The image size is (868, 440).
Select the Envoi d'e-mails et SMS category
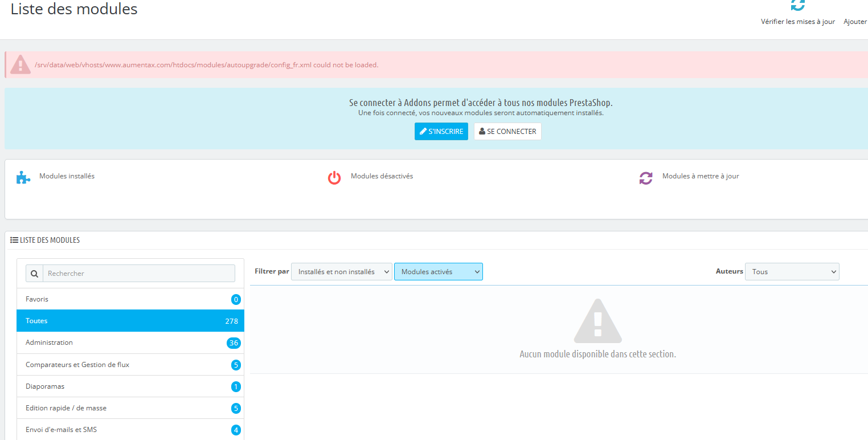tap(130, 429)
